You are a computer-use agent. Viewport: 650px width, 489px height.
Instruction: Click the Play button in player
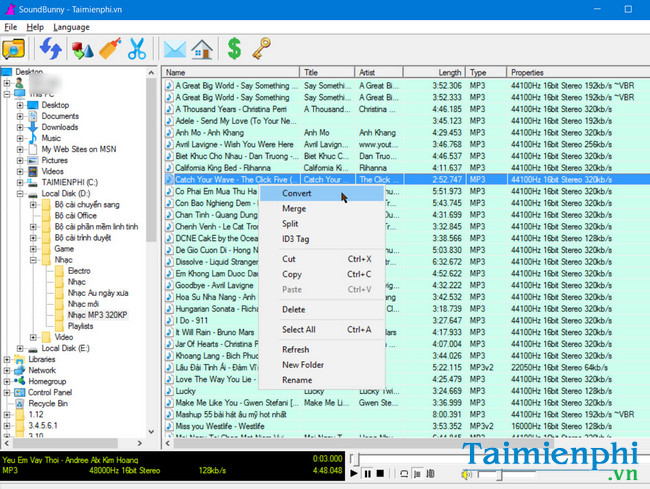coord(354,473)
